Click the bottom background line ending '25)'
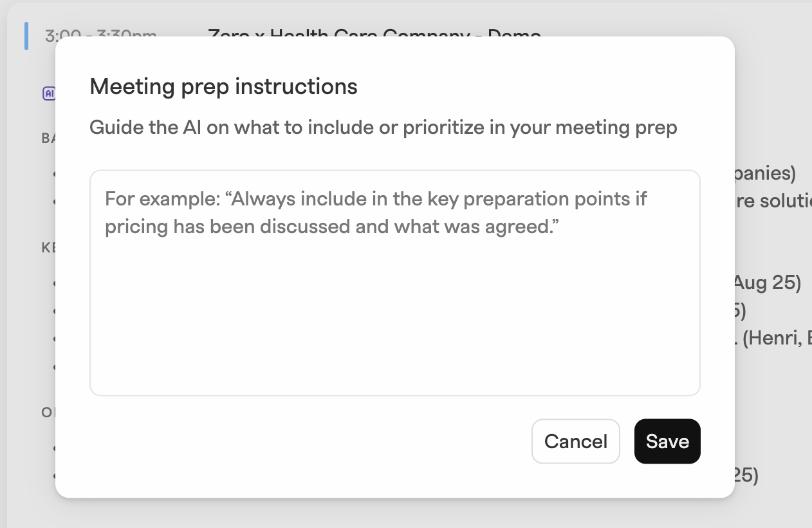This screenshot has height=528, width=812. coord(746,475)
